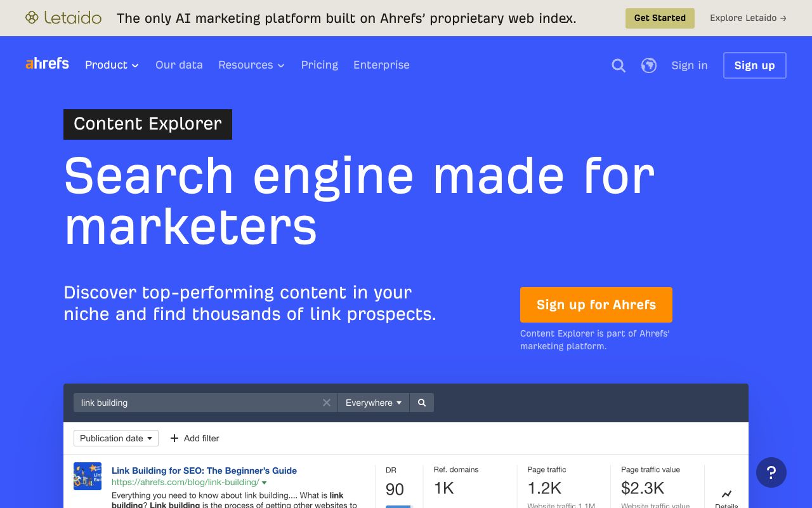Screen dimensions: 812x508
Task: Click the Sign in link
Action: point(690,65)
